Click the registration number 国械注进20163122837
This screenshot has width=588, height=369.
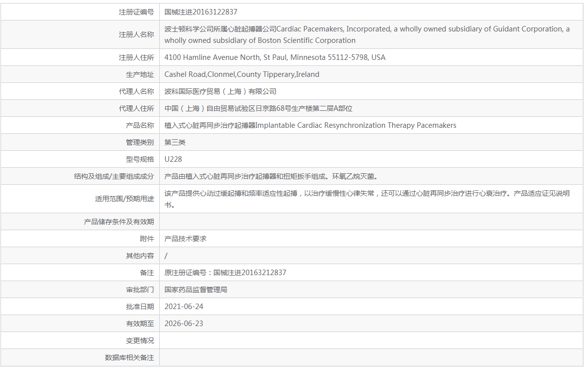click(201, 12)
